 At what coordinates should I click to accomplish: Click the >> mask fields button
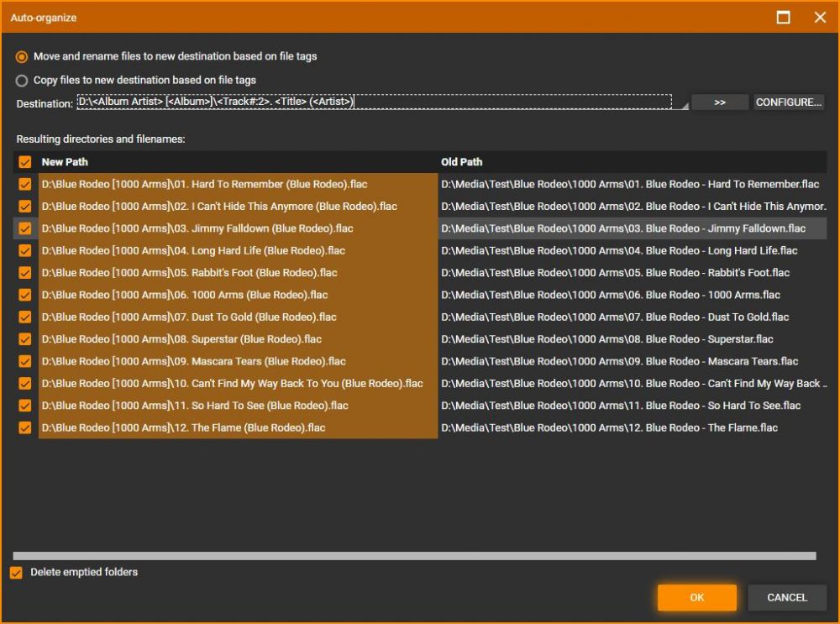click(720, 102)
